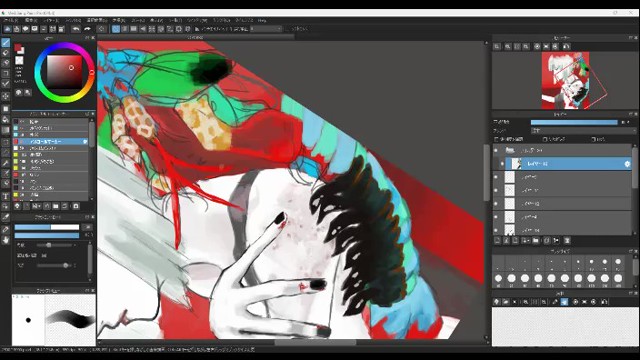Select the Eraser tool
The width and height of the screenshot is (640, 360).
click(6, 53)
